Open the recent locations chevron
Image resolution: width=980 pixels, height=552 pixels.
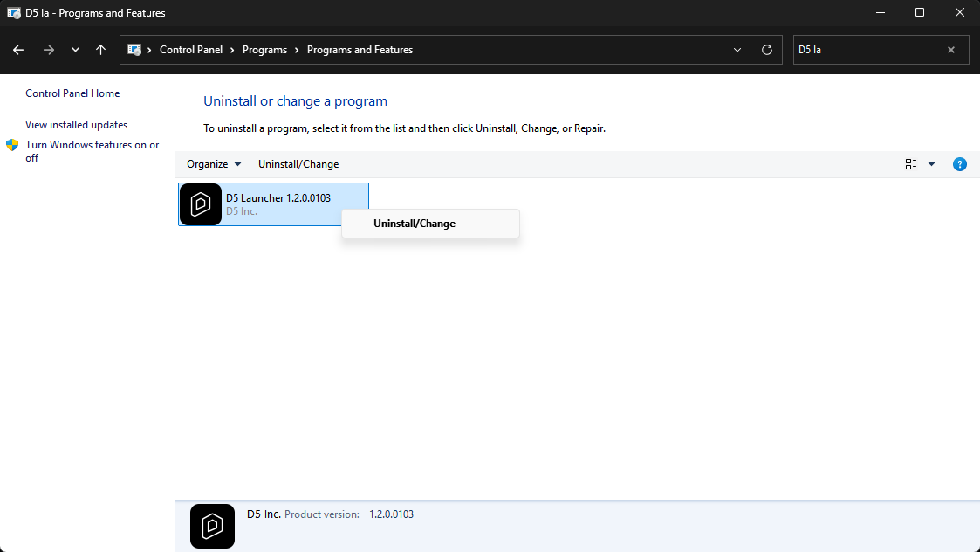(x=75, y=50)
